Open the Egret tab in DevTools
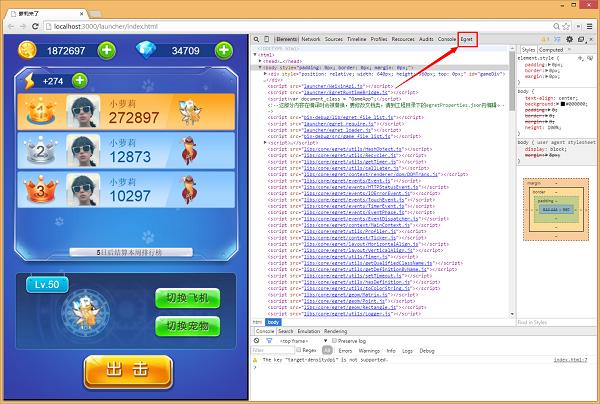The image size is (600, 404). click(467, 39)
